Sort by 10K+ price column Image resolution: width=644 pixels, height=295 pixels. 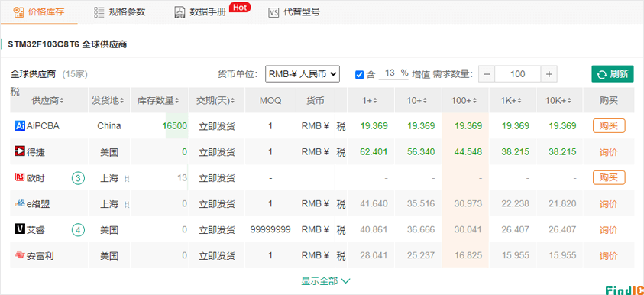click(x=559, y=100)
